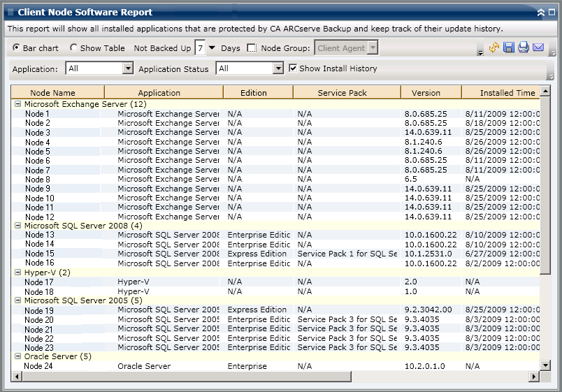Collapse the report panel with double-chevron icon

click(541, 13)
